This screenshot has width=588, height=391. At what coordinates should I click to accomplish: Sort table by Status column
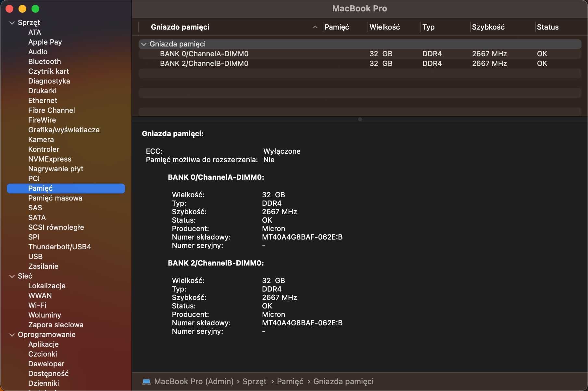coord(547,27)
